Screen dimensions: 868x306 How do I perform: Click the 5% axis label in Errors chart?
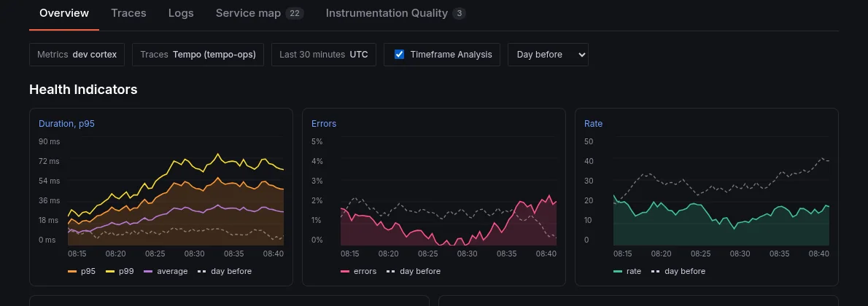(317, 141)
